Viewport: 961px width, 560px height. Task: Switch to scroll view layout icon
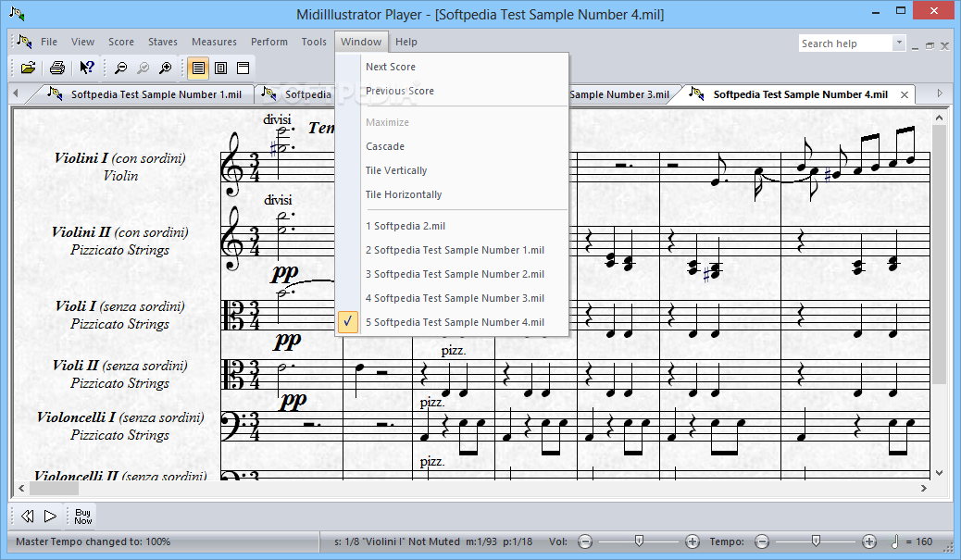pyautogui.click(x=198, y=68)
